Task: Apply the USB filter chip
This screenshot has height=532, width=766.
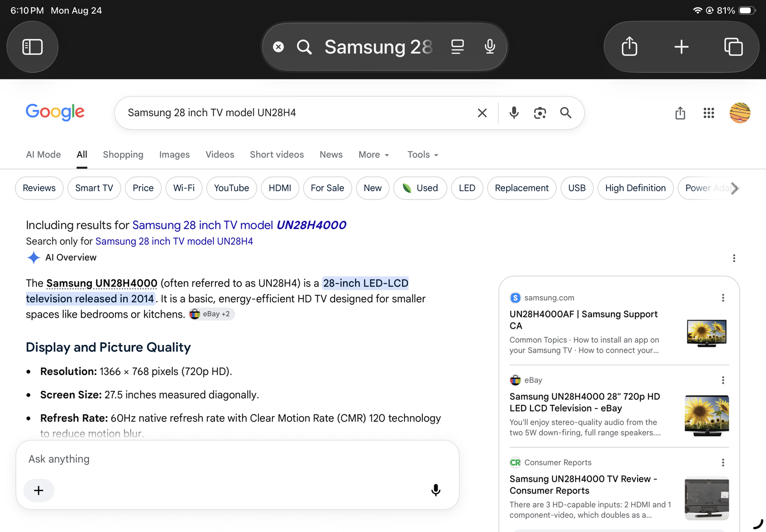Action: 577,188
